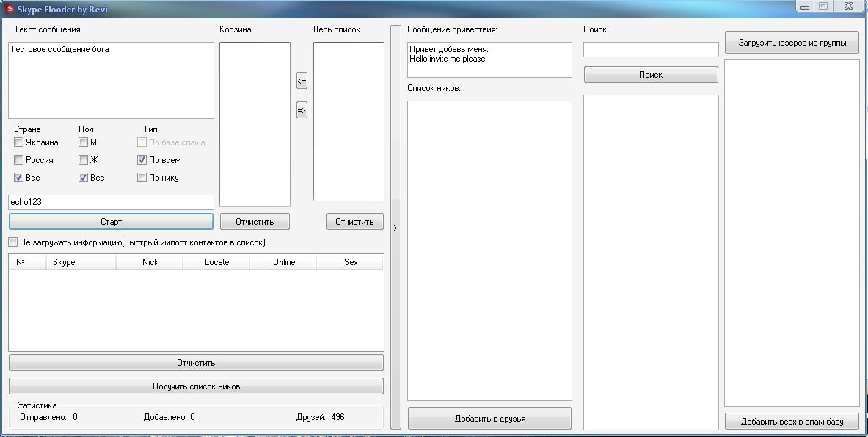Click the Весь список list box

[349, 122]
